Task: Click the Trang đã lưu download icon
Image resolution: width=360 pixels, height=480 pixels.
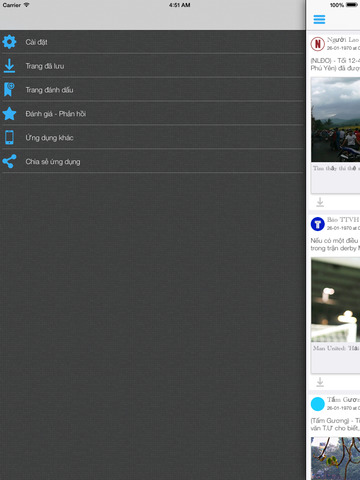Action: (x=9, y=66)
